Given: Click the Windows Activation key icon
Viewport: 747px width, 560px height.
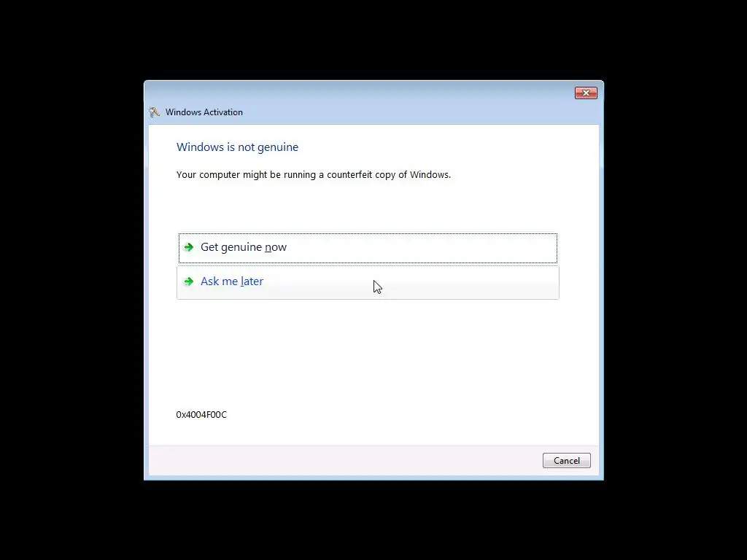Looking at the screenshot, I should [x=154, y=112].
